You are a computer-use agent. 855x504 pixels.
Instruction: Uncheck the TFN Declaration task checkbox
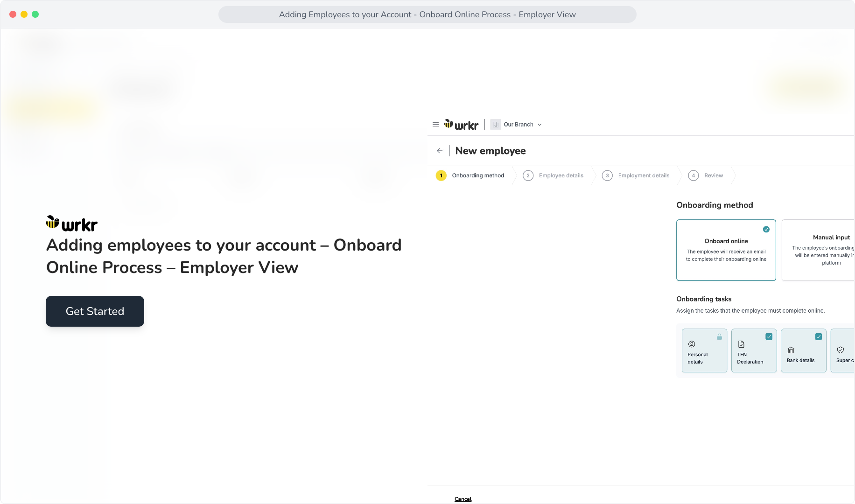point(769,336)
